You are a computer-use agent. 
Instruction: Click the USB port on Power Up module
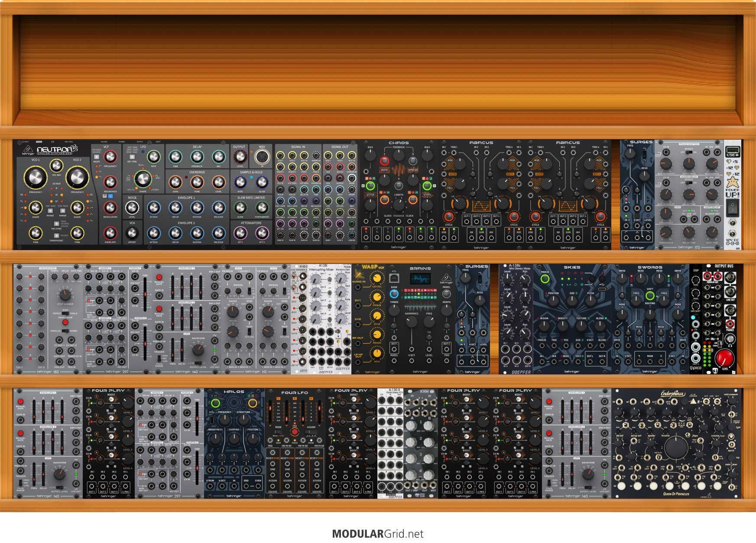732,153
